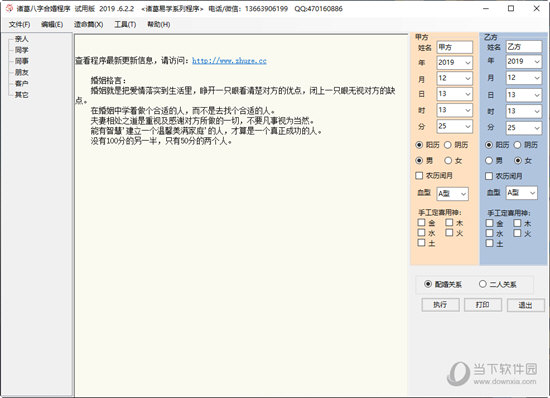The height and width of the screenshot is (398, 550).
Task: Check 金 element for 甲方
Action: pyautogui.click(x=422, y=223)
